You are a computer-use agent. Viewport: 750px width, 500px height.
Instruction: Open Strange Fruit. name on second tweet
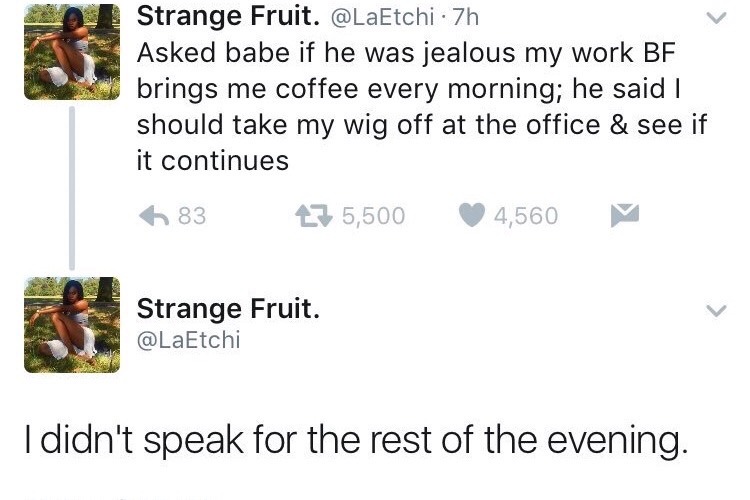pos(228,309)
